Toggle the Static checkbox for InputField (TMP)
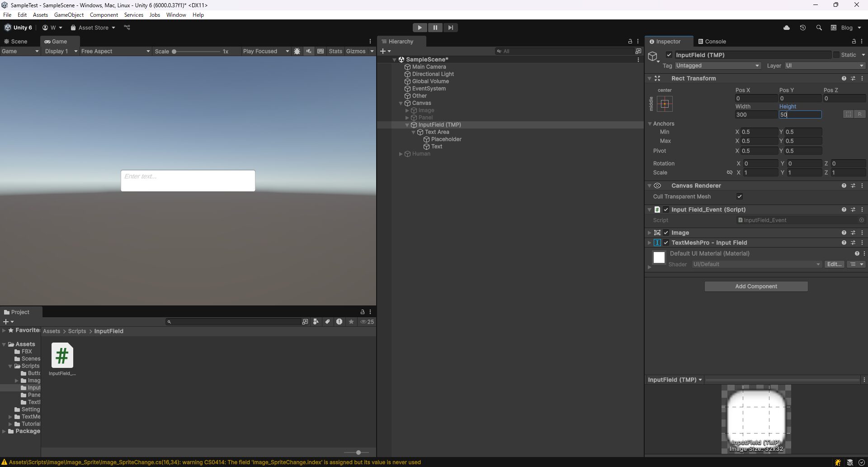Screen dimensions: 868x467 [x=837, y=54]
